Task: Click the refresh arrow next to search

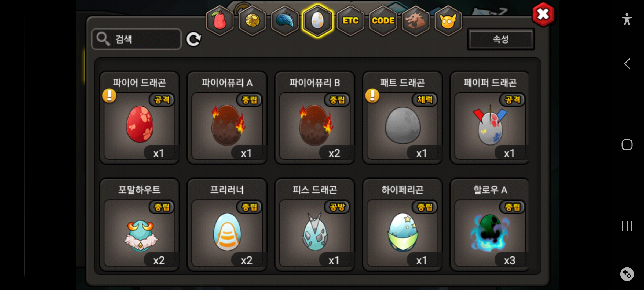Action: point(194,39)
